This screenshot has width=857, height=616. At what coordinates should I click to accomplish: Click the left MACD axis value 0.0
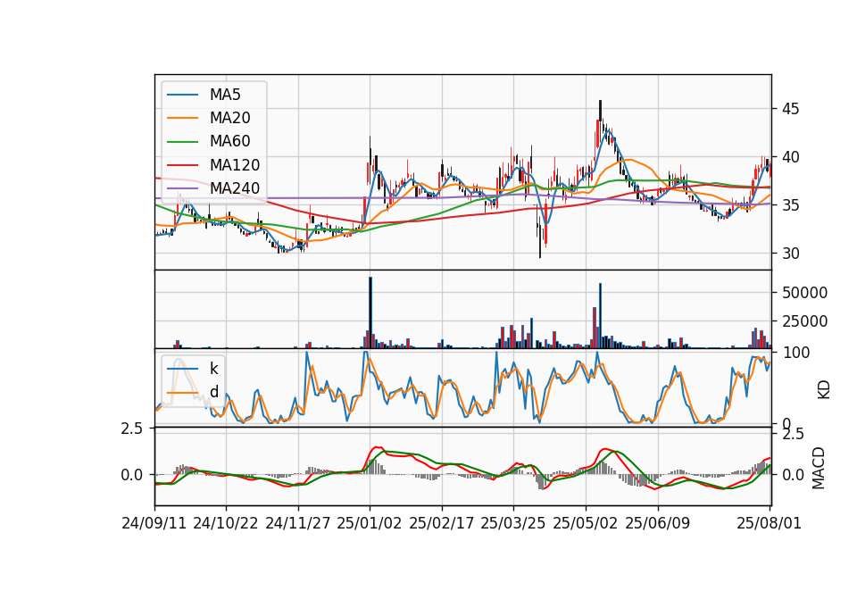[x=132, y=475]
